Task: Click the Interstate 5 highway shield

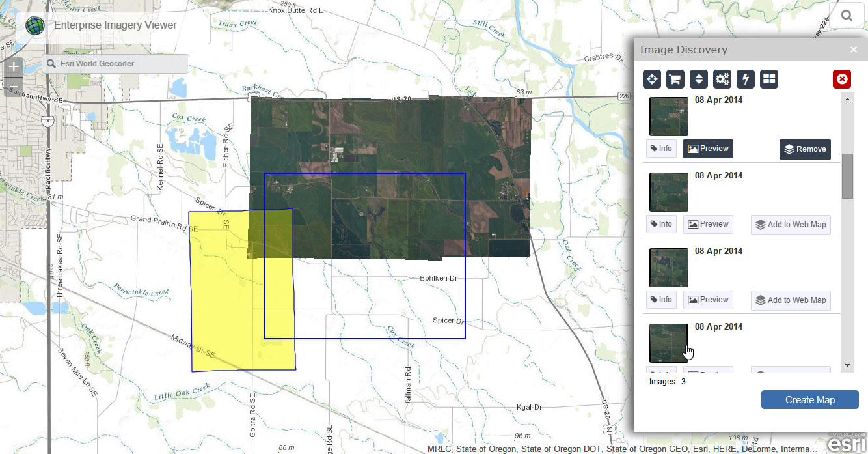Action: [x=47, y=121]
